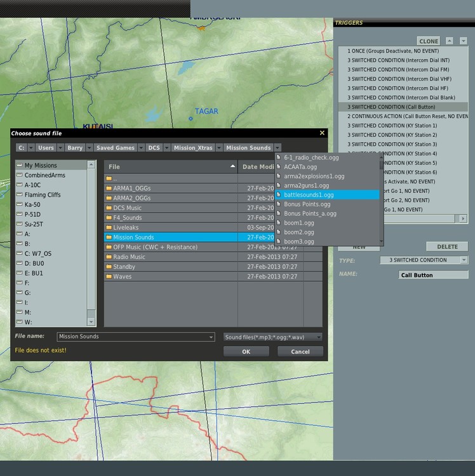Open the sound file type filter dropdown
Image resolution: width=475 pixels, height=476 pixels.
(319, 337)
